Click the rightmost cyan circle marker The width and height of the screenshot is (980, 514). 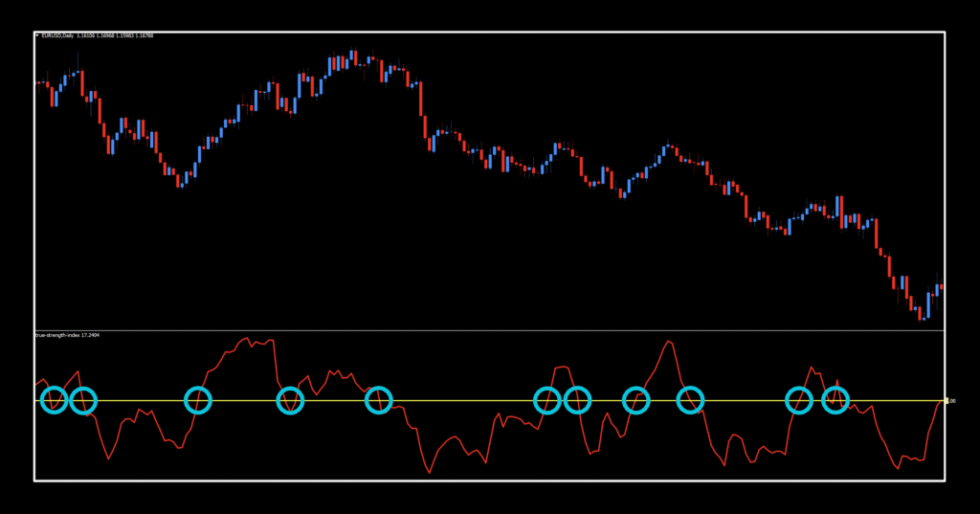[x=835, y=400]
